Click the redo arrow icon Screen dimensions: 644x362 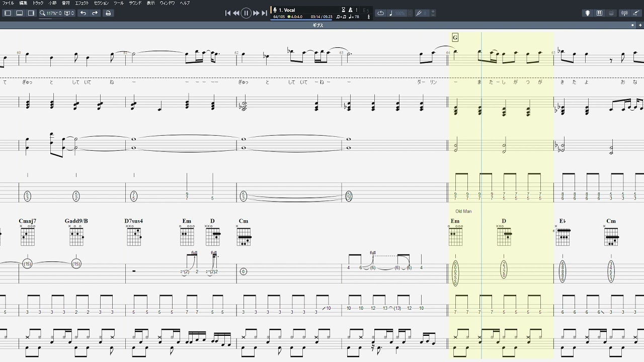(95, 13)
